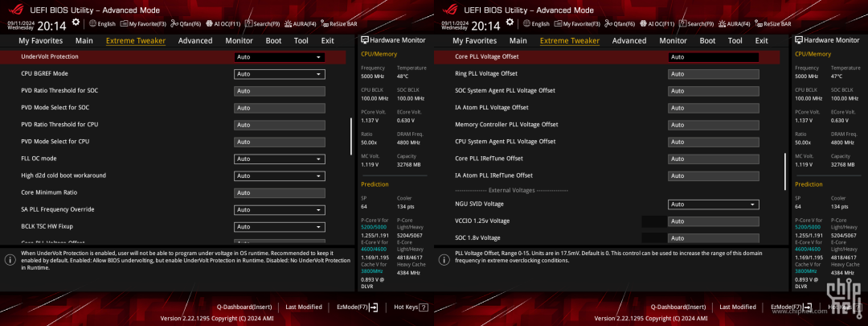This screenshot has width=868, height=326.
Task: Click ROG logo in right BIOS screen
Action: pos(448,10)
